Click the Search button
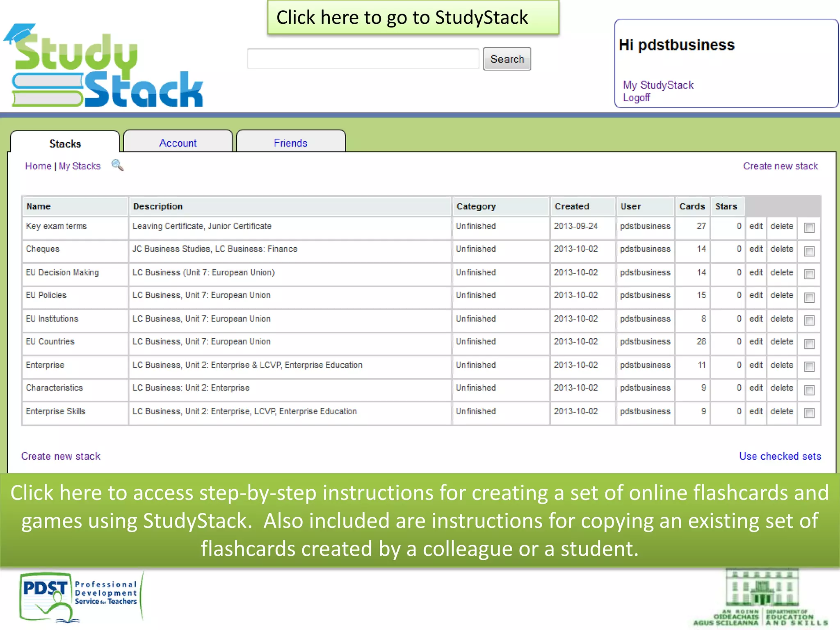This screenshot has width=840, height=630. [507, 59]
